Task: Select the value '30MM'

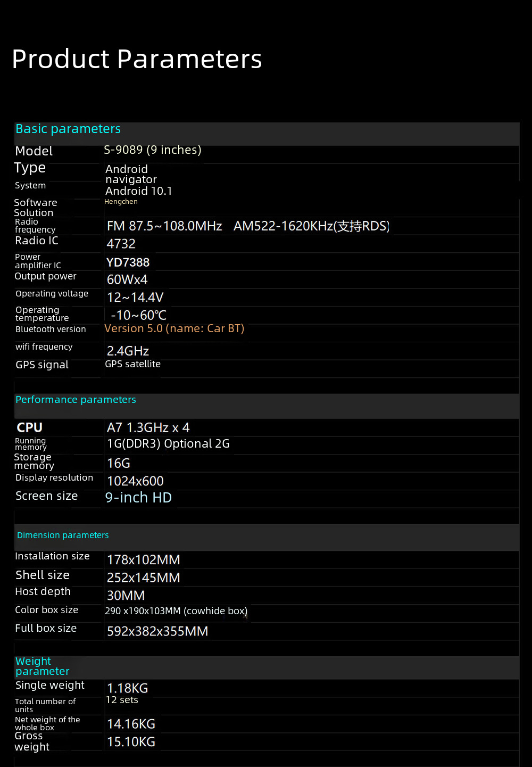Action: (126, 596)
